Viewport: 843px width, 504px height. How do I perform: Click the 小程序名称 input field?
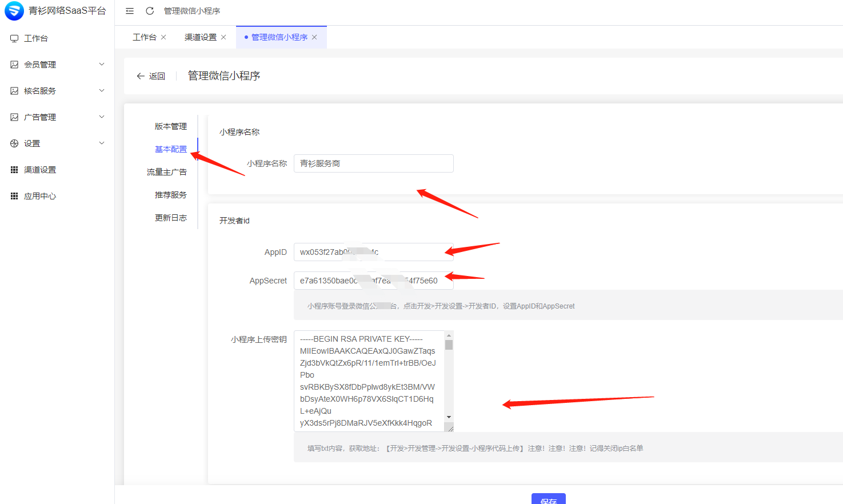[374, 163]
